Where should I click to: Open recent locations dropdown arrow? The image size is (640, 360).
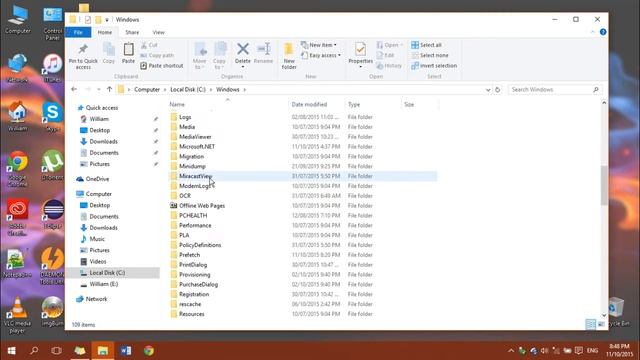(x=99, y=89)
